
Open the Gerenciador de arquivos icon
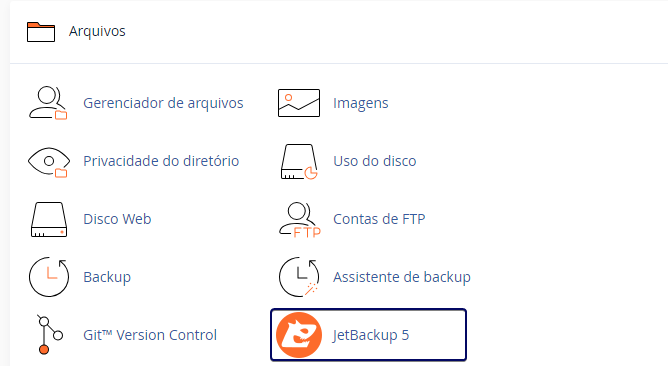click(x=48, y=103)
